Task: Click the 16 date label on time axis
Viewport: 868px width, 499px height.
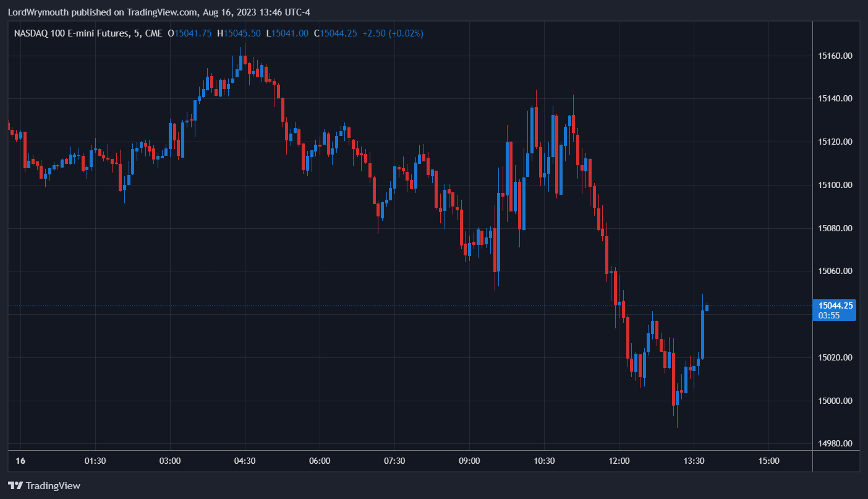Action: coord(20,461)
